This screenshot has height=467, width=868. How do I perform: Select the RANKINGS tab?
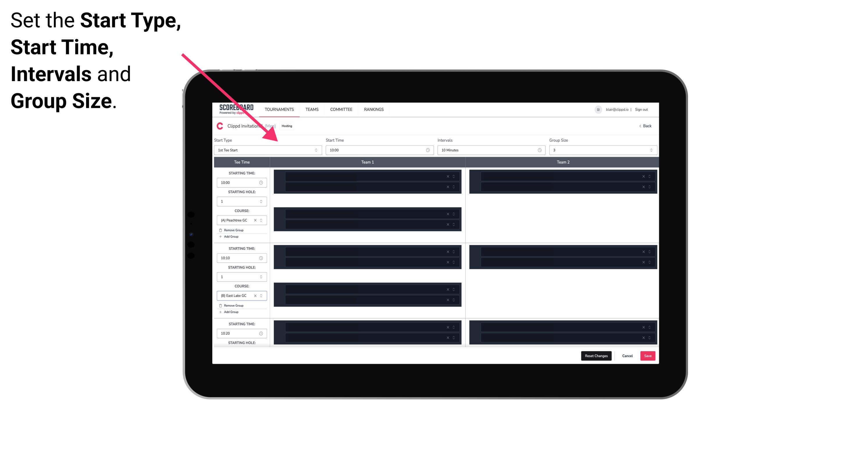click(374, 109)
